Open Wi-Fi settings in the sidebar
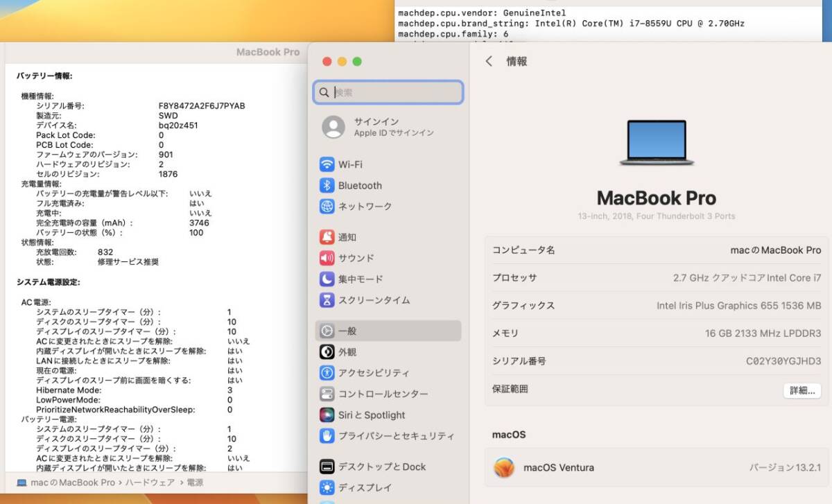Viewport: 832px width, 504px height. [349, 164]
